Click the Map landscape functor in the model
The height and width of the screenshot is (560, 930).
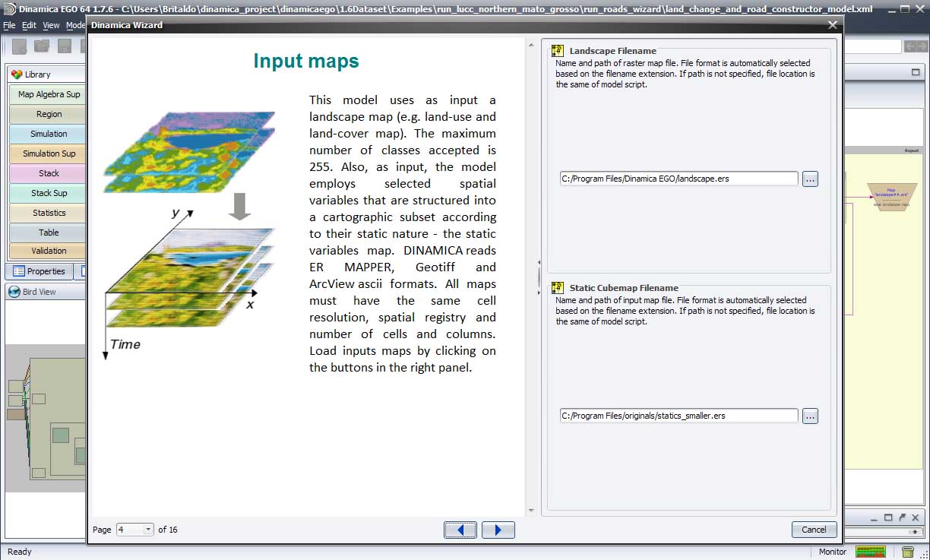892,196
